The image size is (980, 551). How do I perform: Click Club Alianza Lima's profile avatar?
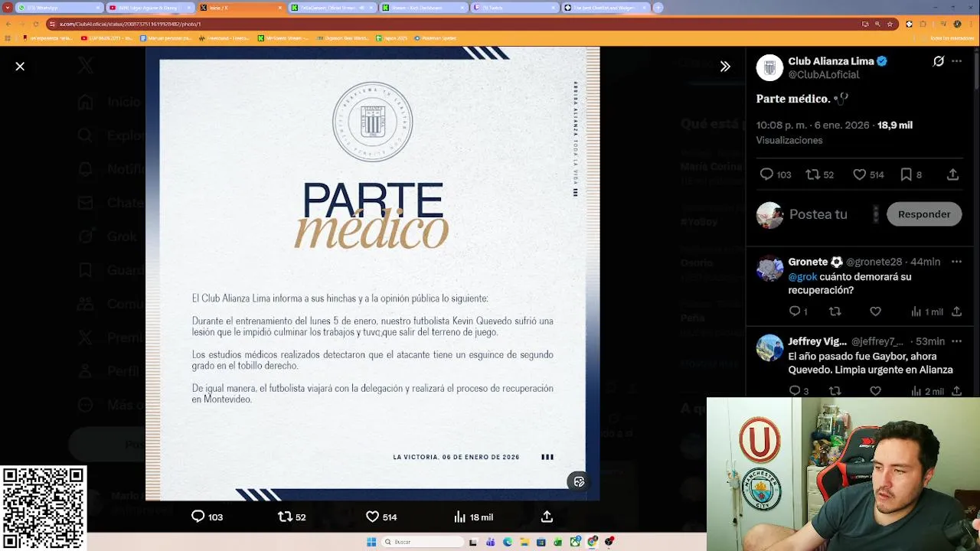click(769, 67)
